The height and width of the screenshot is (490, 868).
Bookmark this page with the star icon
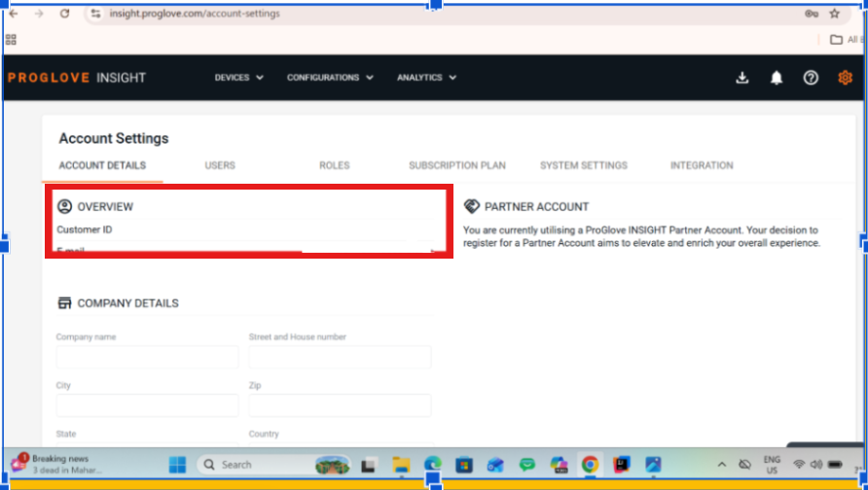click(x=835, y=14)
